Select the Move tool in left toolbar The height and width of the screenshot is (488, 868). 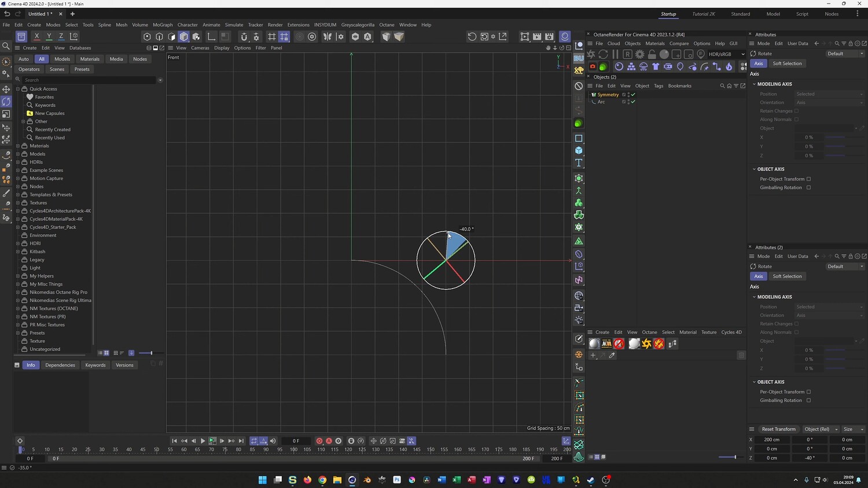point(6,89)
